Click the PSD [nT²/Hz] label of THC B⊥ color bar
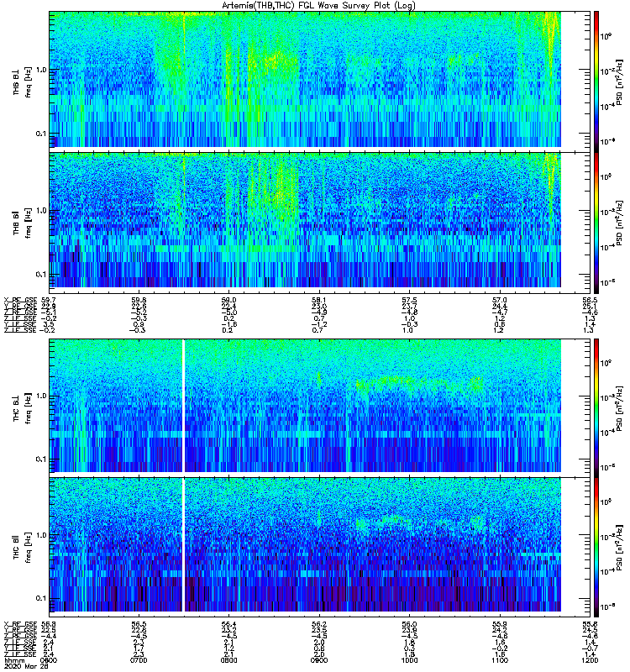 pyautogui.click(x=619, y=408)
